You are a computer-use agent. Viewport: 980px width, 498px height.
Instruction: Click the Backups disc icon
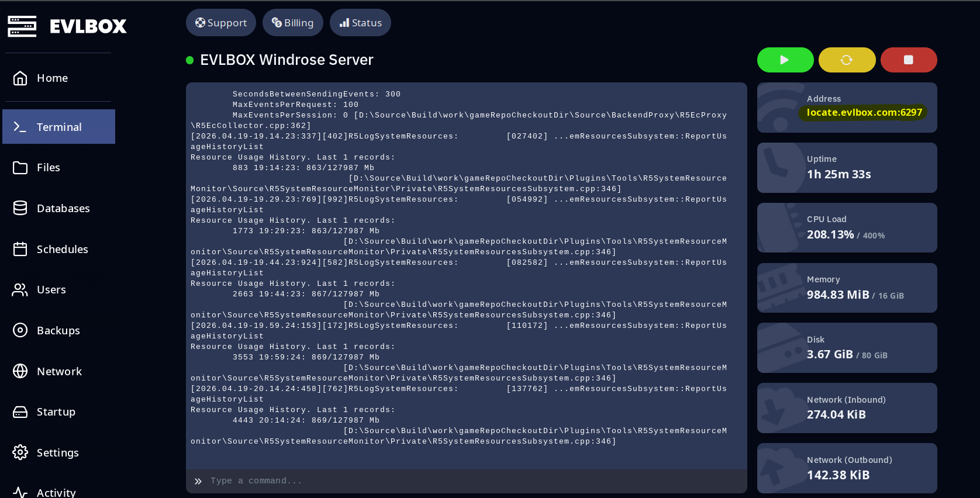tap(20, 330)
